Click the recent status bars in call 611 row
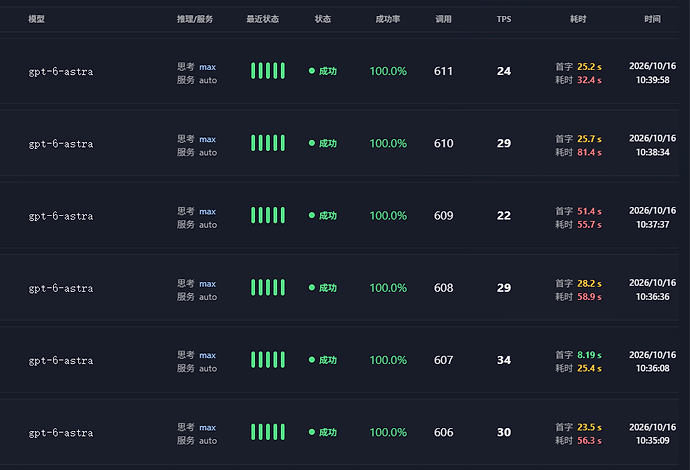The width and height of the screenshot is (690, 470). [x=268, y=71]
